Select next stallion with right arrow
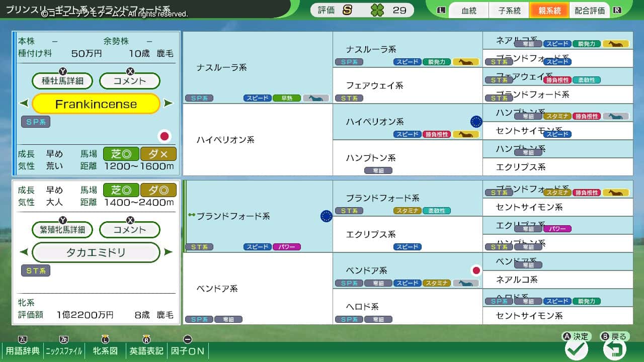Screen dimensions: 644x362 169,104
